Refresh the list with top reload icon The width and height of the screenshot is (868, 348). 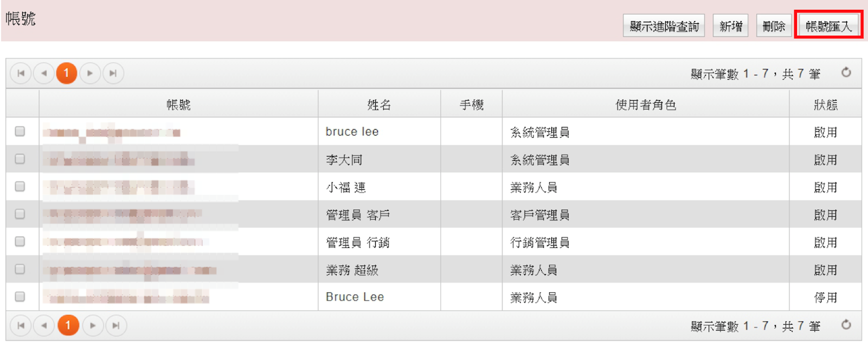[x=846, y=73]
